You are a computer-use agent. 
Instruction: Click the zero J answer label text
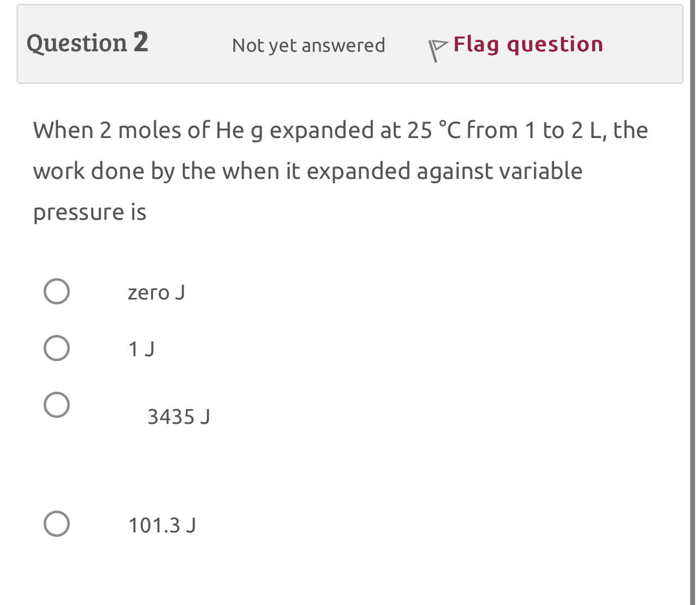click(x=156, y=292)
